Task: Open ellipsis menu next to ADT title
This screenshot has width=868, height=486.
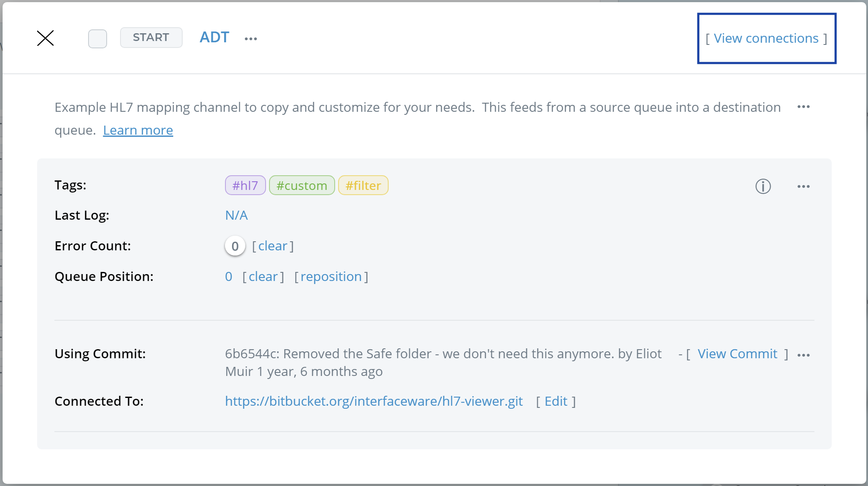Action: [x=251, y=38]
